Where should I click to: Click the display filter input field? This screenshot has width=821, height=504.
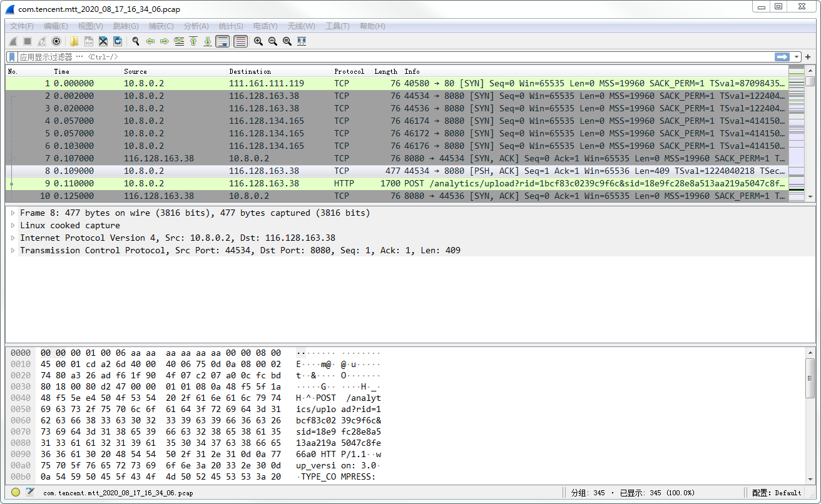pos(394,57)
